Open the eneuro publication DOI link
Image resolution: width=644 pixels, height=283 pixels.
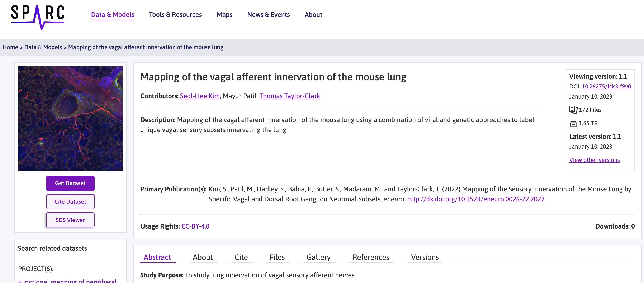tap(475, 199)
